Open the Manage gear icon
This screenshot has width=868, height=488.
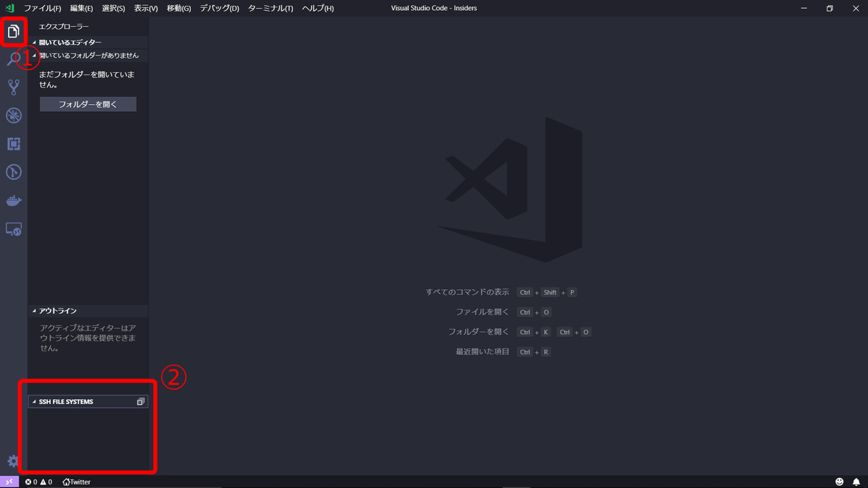(12, 461)
